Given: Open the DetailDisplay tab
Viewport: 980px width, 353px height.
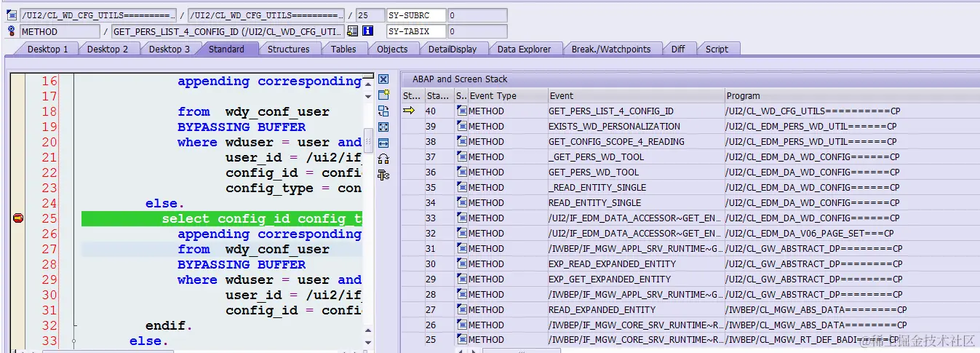Looking at the screenshot, I should coord(453,49).
